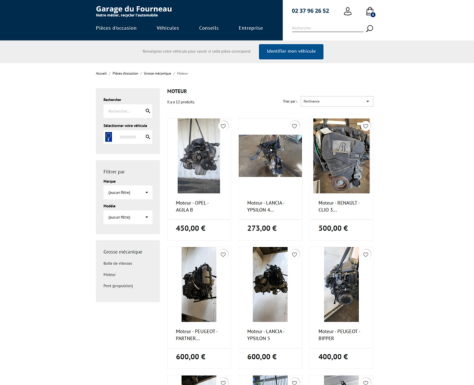This screenshot has height=385, width=474.
Task: Click the 500,00 € price
Action: click(x=333, y=228)
